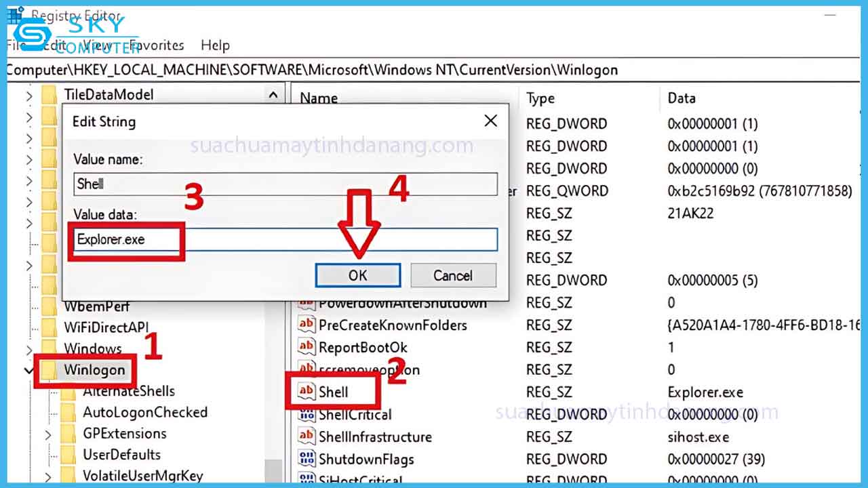Click the 0x00000005 (5) data cell
868x488 pixels.
(x=713, y=280)
